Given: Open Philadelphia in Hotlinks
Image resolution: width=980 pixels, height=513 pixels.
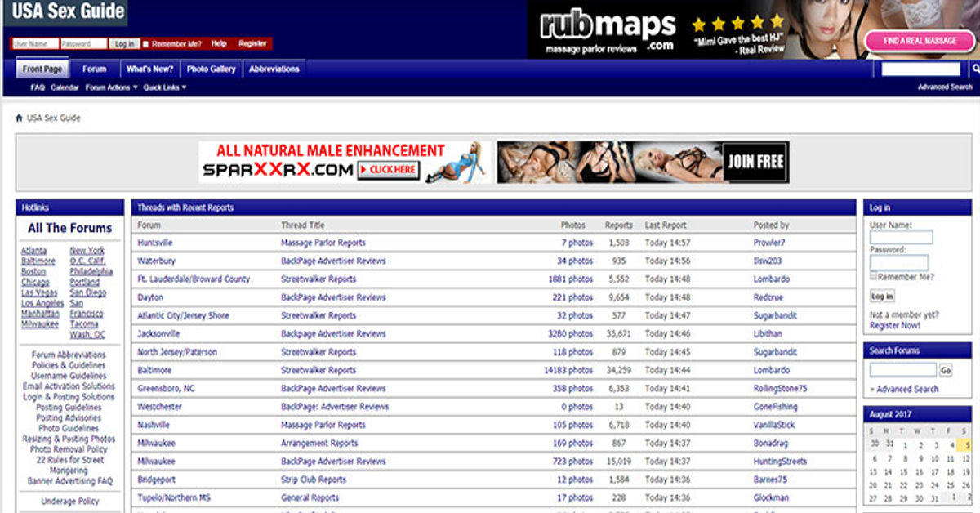Looking at the screenshot, I should 91,271.
